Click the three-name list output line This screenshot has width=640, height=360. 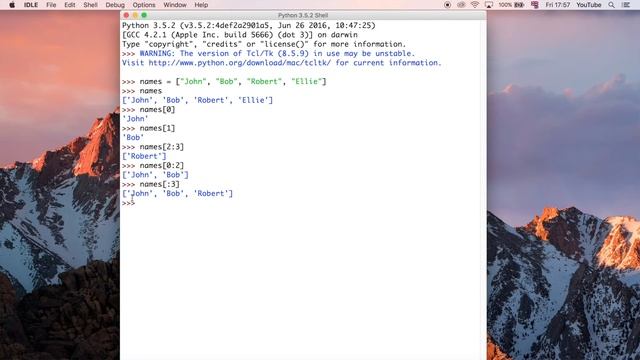click(x=177, y=194)
